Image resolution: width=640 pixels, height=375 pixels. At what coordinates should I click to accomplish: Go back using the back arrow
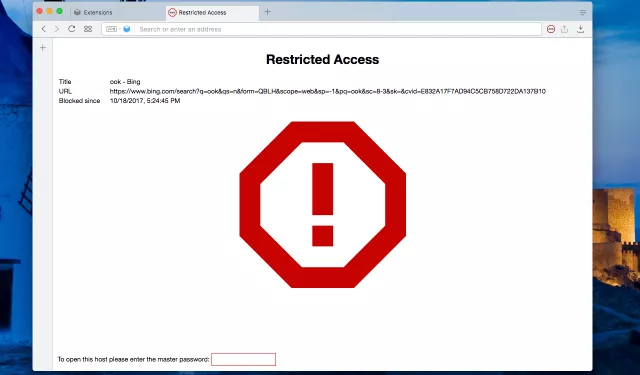[x=44, y=29]
